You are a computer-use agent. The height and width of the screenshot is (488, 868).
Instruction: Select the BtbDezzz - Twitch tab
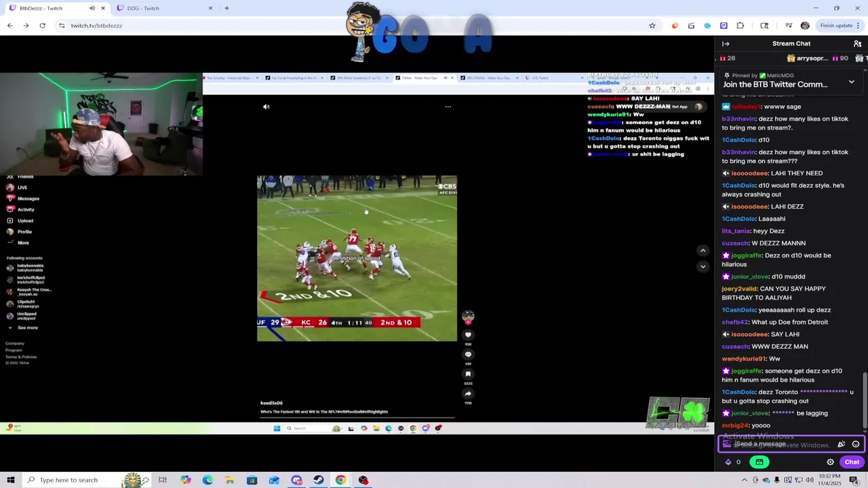point(56,8)
